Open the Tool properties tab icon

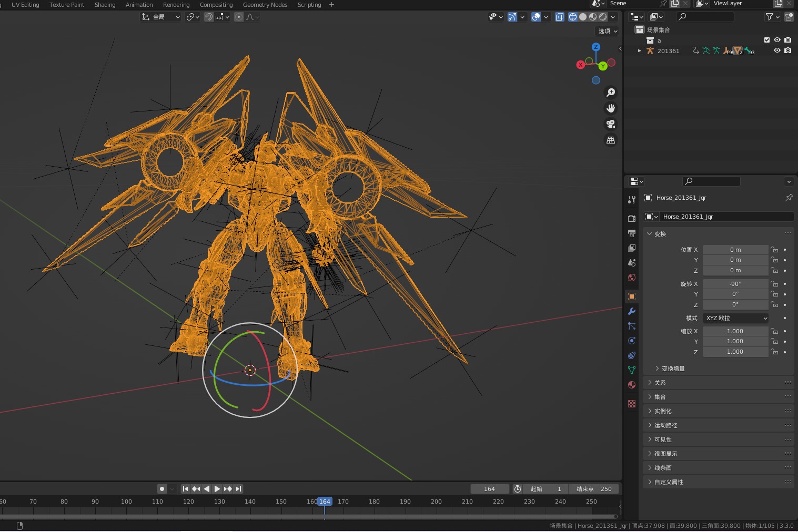(632, 200)
